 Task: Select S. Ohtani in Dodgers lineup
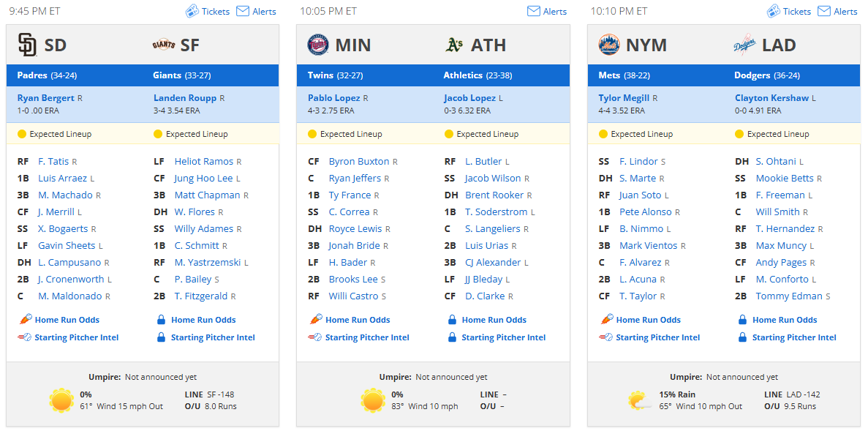[776, 161]
